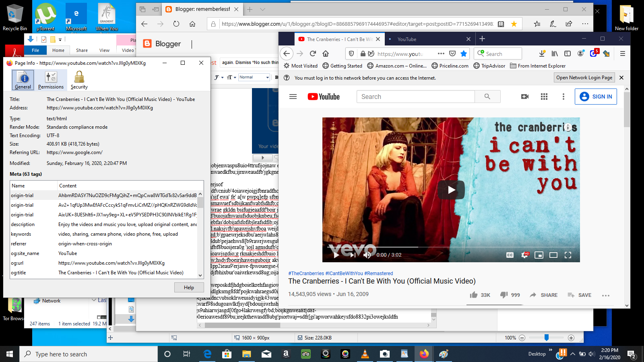Click the thumbs up like icon

coord(474,295)
